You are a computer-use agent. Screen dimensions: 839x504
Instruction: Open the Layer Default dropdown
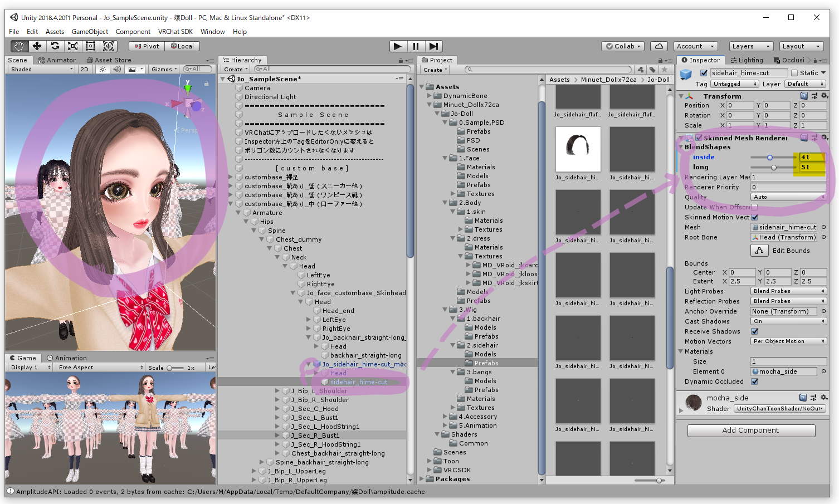(x=805, y=84)
